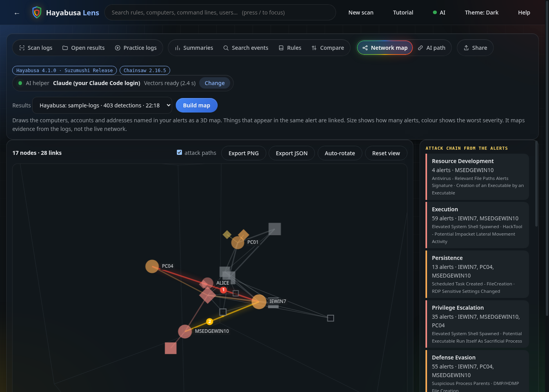Screen dimensions: 549x392
Task: Click the Share button
Action: click(x=475, y=48)
